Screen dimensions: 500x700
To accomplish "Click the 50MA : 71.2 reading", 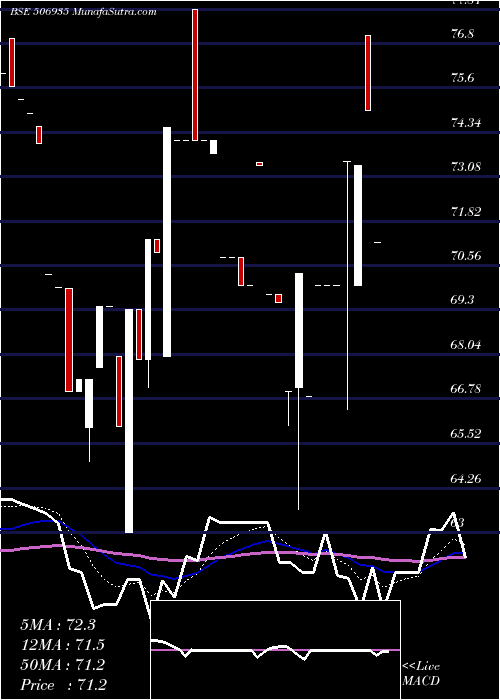I will pyautogui.click(x=62, y=665).
